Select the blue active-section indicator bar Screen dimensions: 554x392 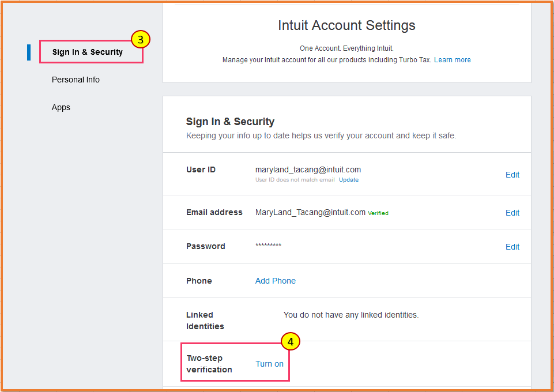pyautogui.click(x=29, y=52)
